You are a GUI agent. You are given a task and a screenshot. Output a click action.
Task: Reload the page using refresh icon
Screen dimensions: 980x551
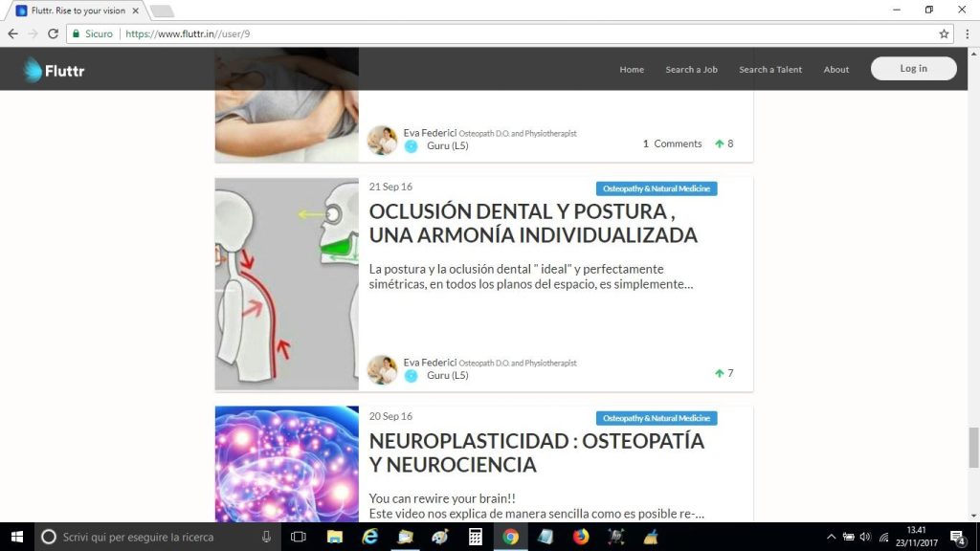click(52, 33)
